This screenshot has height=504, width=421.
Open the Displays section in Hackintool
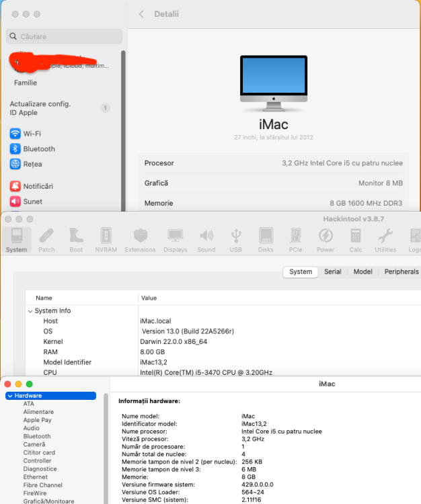pos(176,240)
